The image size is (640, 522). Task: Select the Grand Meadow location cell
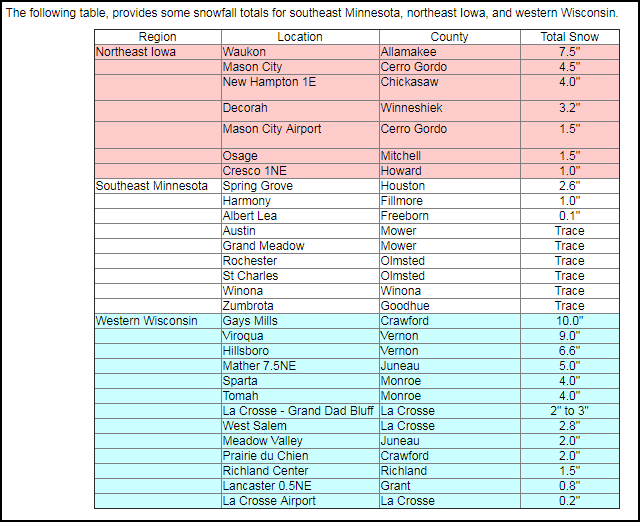300,246
